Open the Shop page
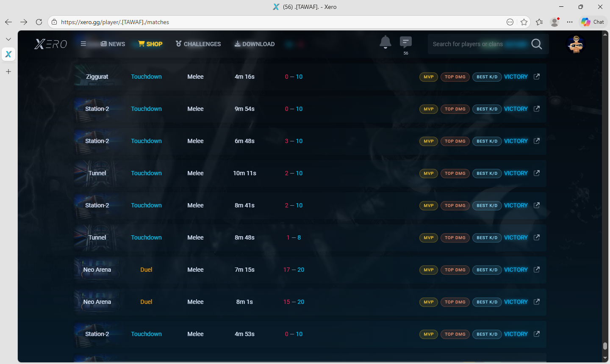Screen dimensions: 610x364 (x=150, y=44)
